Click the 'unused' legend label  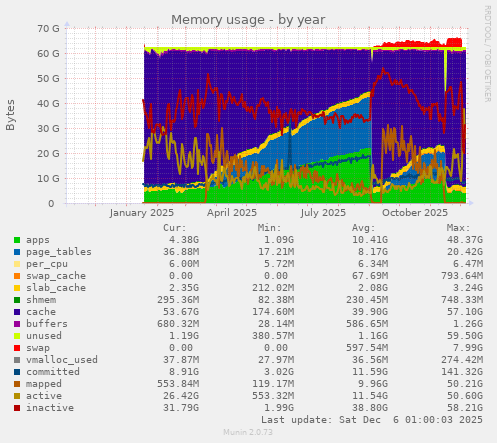point(44,336)
